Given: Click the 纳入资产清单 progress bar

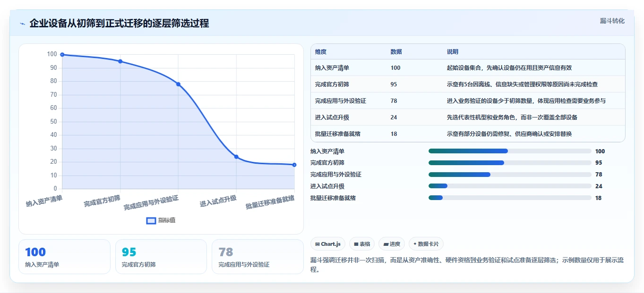Looking at the screenshot, I should click(510, 151).
